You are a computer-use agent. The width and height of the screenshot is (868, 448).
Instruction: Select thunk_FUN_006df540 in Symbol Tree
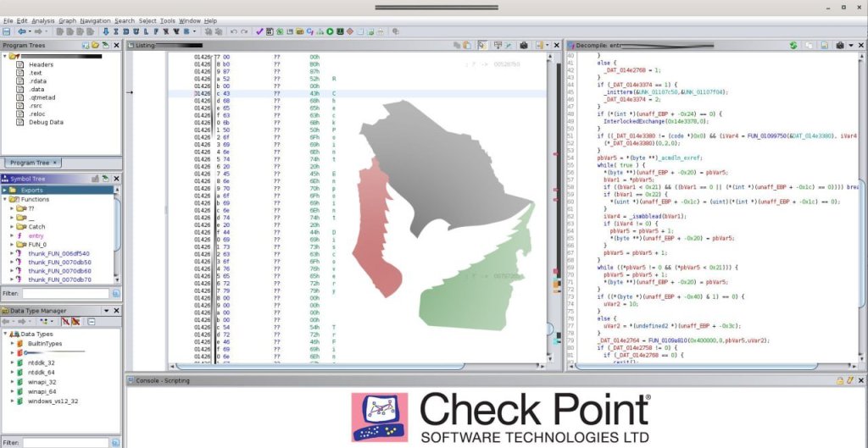[x=58, y=252]
